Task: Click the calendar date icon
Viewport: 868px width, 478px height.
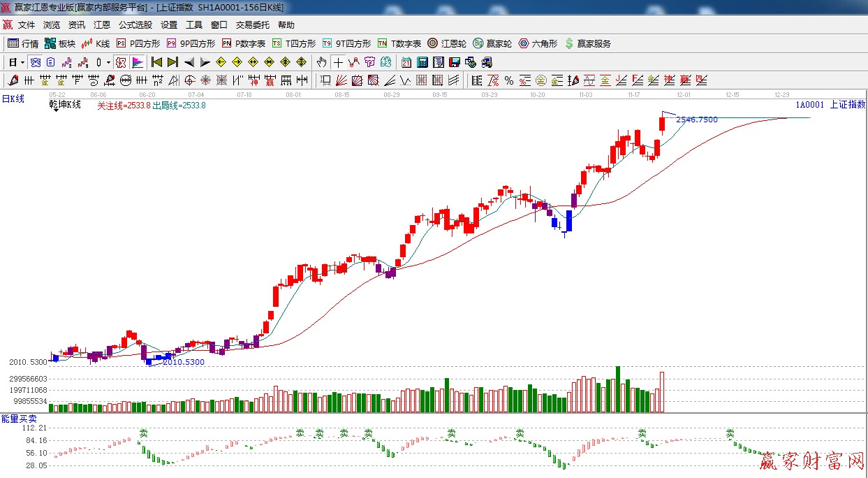Action: [x=406, y=62]
